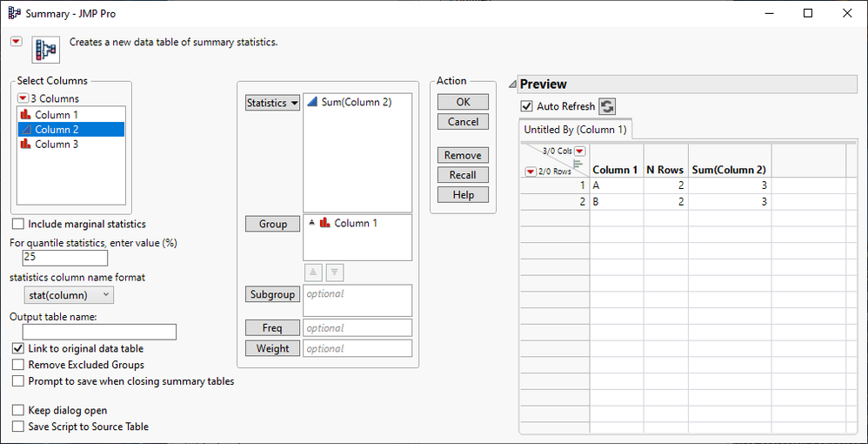Open the red triangle menu beside Summary icon
The image size is (868, 444).
[x=16, y=42]
